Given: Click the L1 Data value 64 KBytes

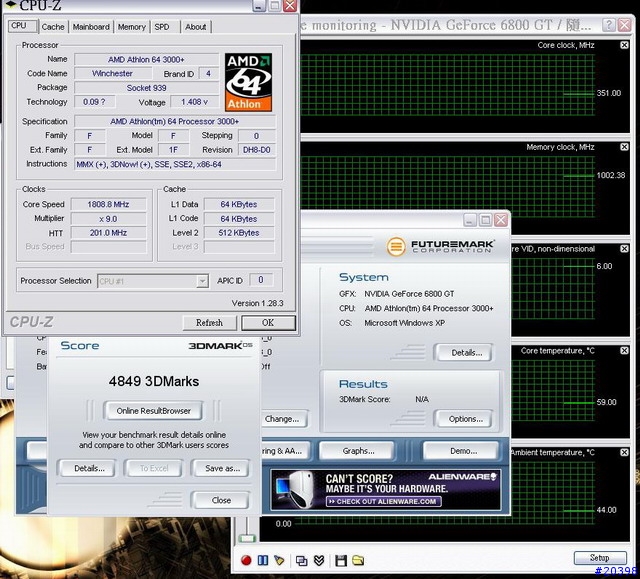Looking at the screenshot, I should pos(239,204).
